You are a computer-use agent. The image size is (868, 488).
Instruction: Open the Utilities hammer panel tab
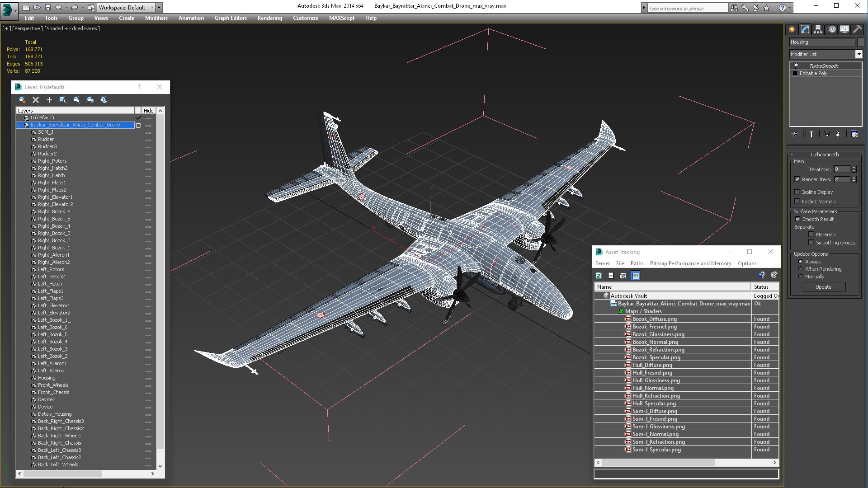[x=857, y=29]
